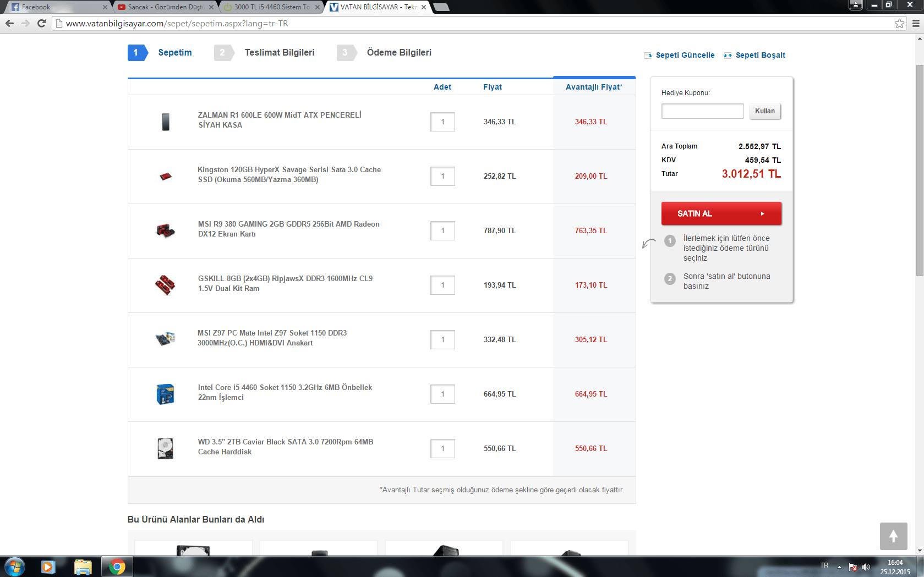The width and height of the screenshot is (924, 577).
Task: Close the Sancak YouTube tab
Action: 211,7
